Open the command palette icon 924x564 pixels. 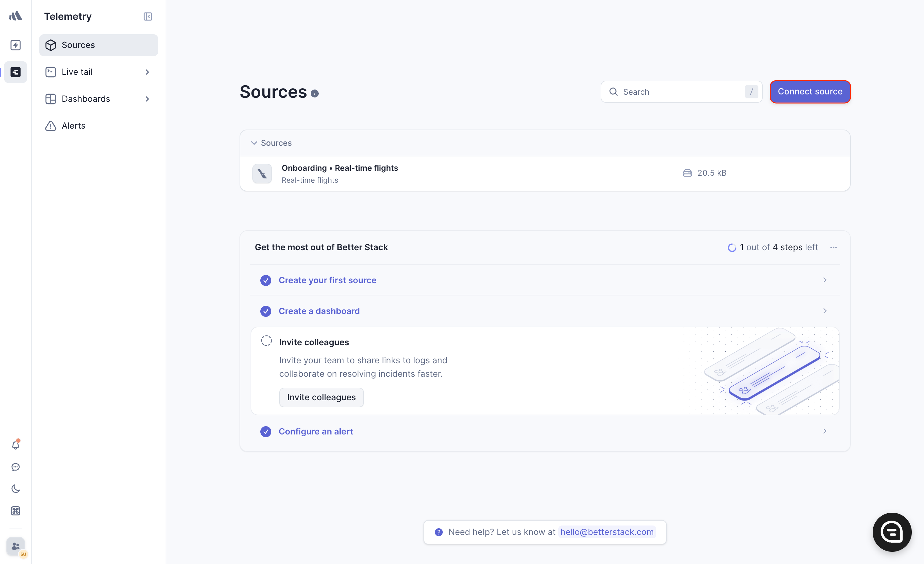click(x=15, y=511)
